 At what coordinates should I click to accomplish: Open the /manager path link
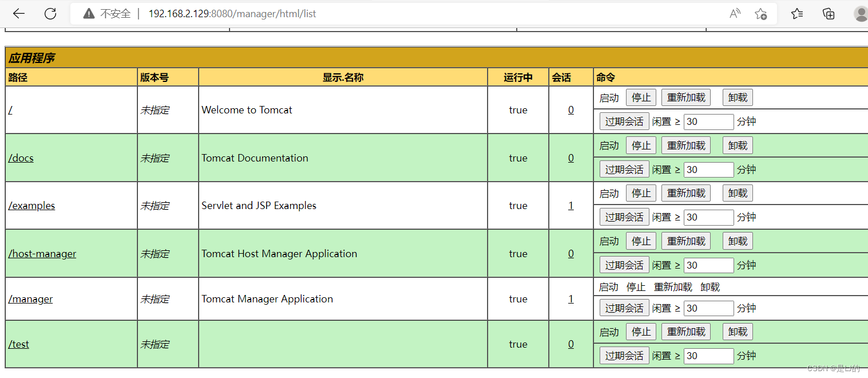30,299
